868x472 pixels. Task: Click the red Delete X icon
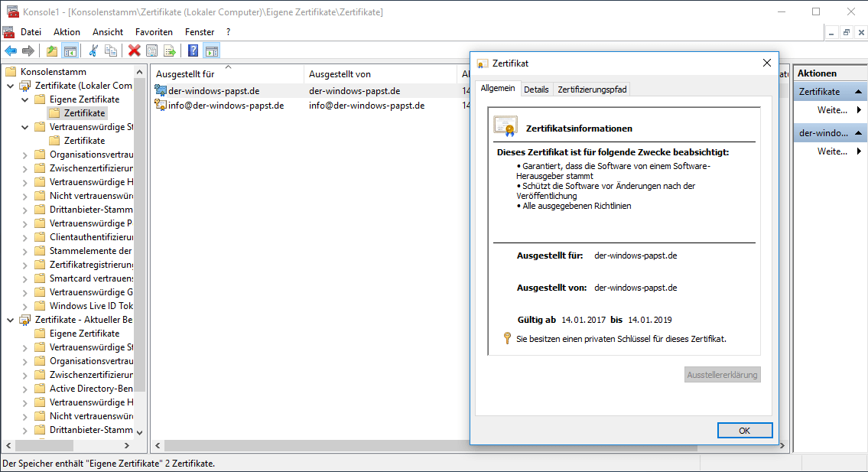[134, 50]
